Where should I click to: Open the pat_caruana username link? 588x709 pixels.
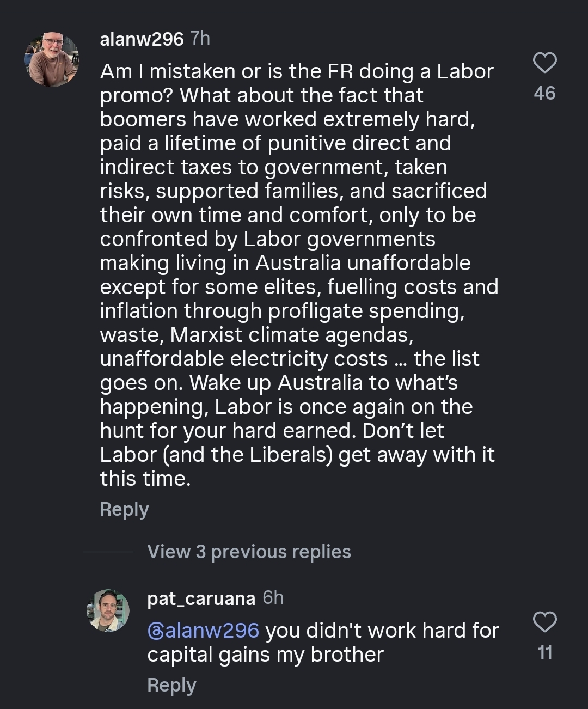click(x=201, y=598)
